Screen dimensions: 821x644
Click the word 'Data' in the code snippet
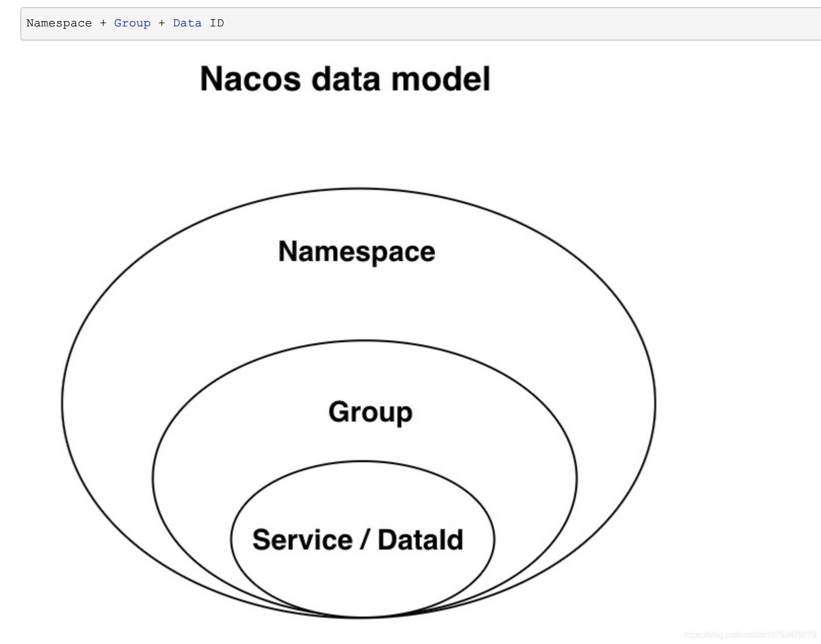pos(187,23)
